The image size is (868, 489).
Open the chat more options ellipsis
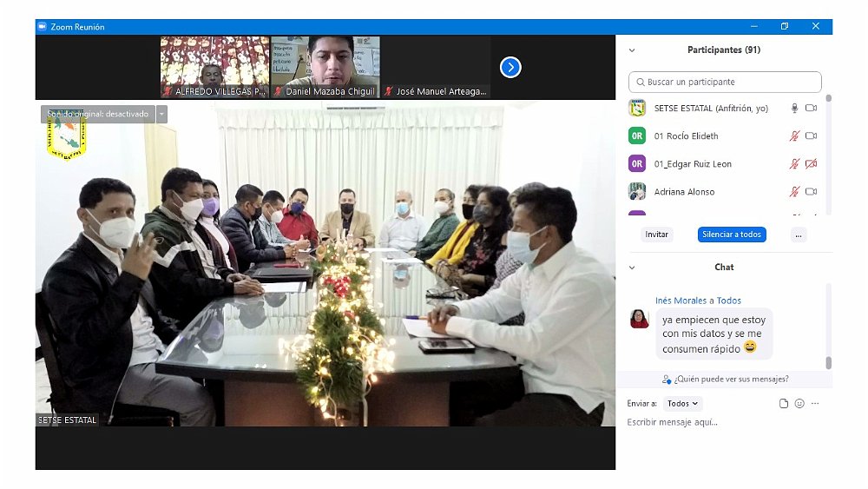click(815, 404)
